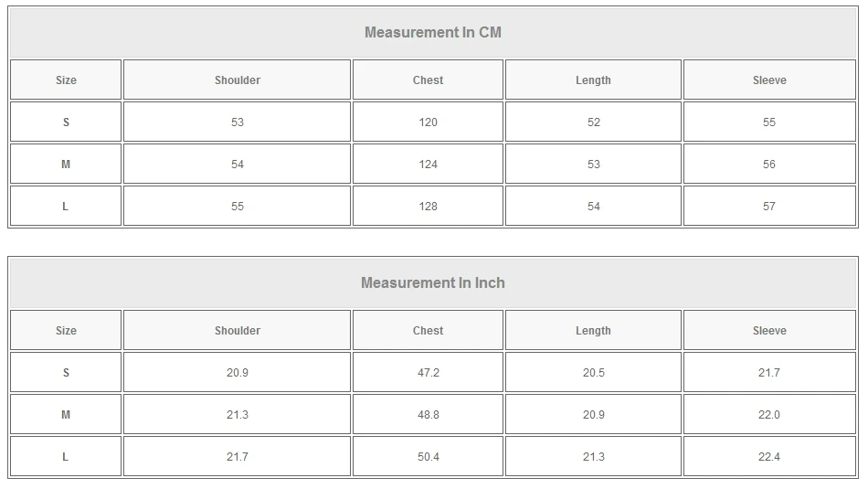The height and width of the screenshot is (489, 868).
Task: Click the chest value 120
Action: (x=428, y=122)
